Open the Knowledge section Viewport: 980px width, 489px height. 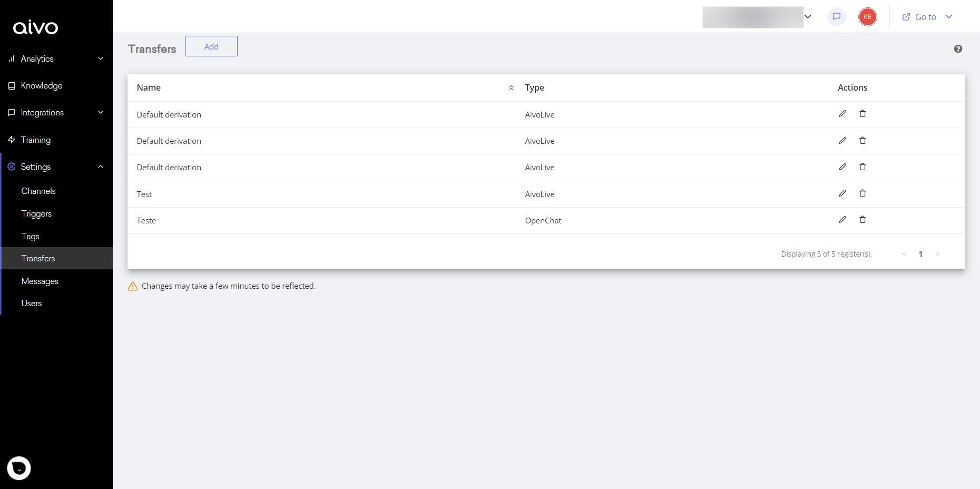click(x=41, y=86)
